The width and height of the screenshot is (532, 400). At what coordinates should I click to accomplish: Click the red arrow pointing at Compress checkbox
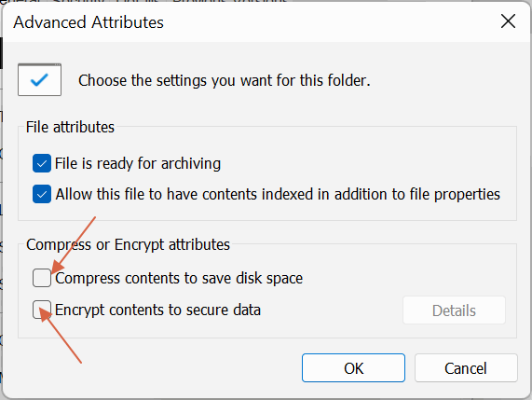74,244
